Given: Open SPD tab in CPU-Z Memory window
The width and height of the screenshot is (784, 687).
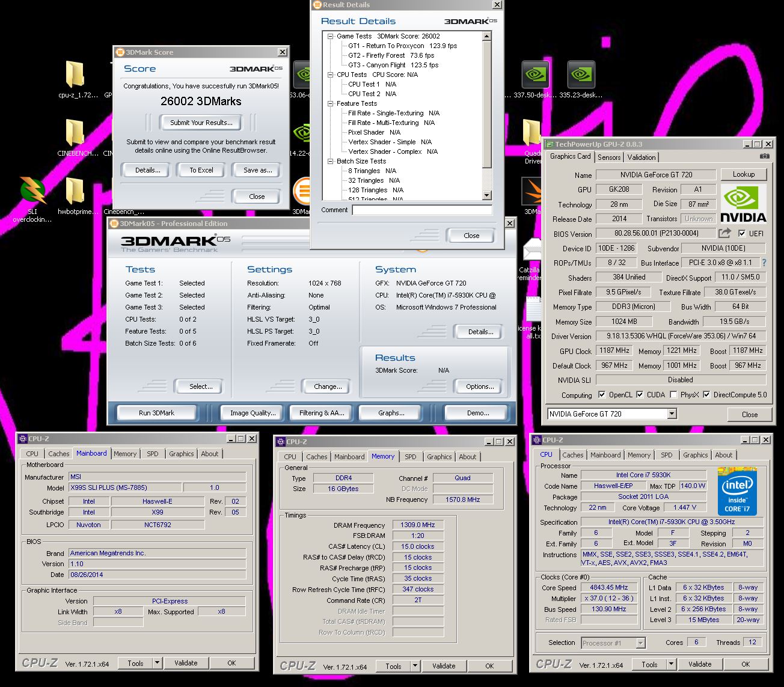Looking at the screenshot, I should point(411,457).
